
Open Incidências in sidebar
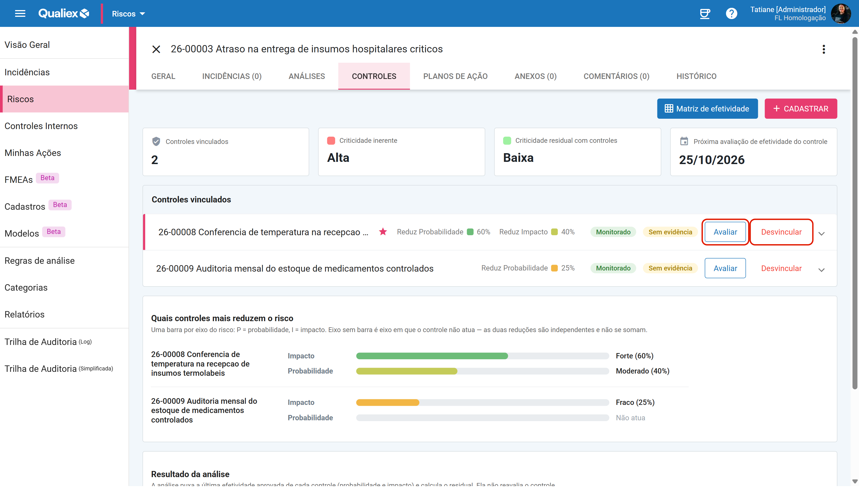(x=64, y=72)
